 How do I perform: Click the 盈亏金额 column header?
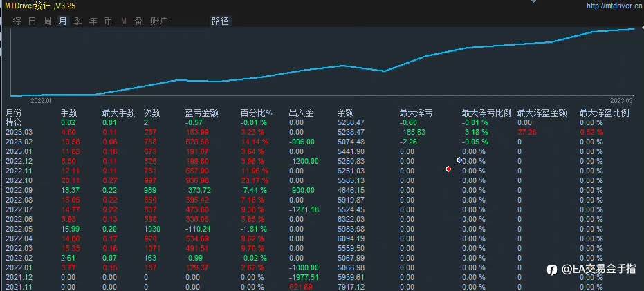tap(202, 113)
